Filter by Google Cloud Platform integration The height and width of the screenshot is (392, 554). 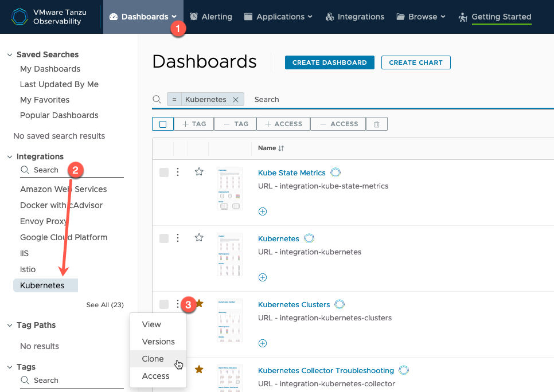tap(64, 237)
